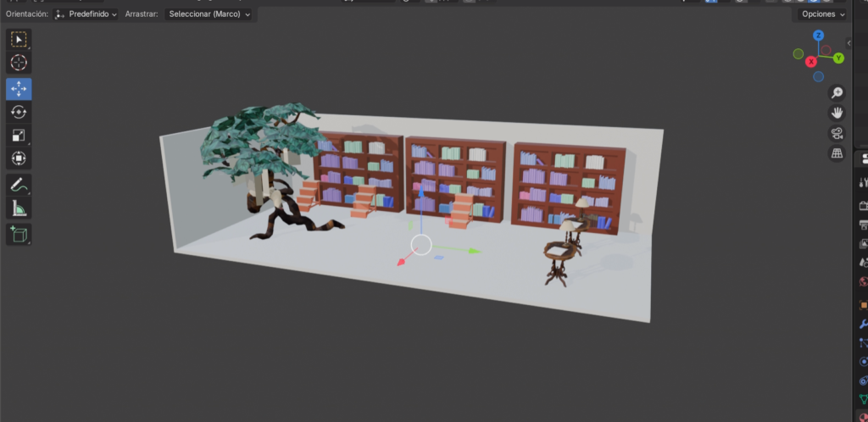Grab the blue Z move arrow
This screenshot has height=422, width=868.
coord(420,192)
